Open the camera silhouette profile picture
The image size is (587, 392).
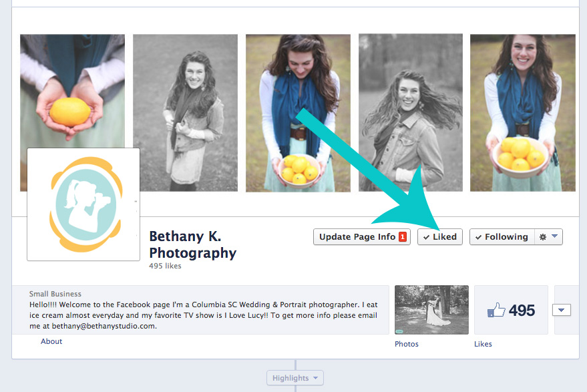coord(83,204)
